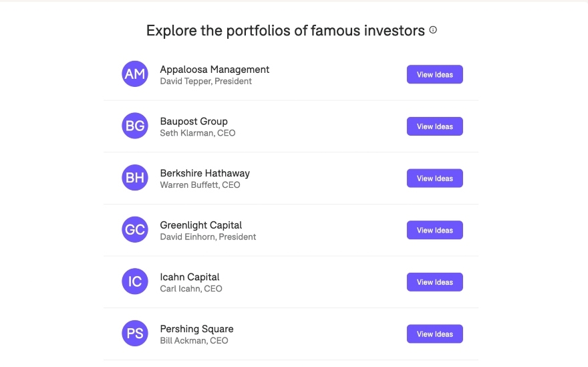Click the IC avatar for Icahn Capital
This screenshot has width=588, height=367.
135,281
